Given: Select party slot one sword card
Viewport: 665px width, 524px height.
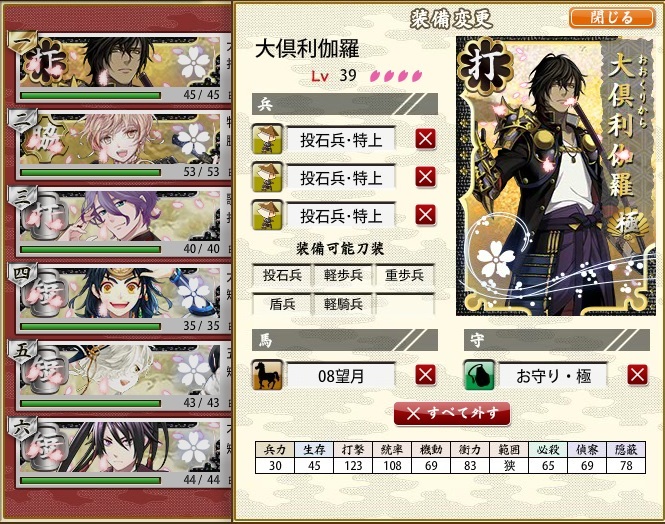Looking at the screenshot, I should (x=120, y=68).
